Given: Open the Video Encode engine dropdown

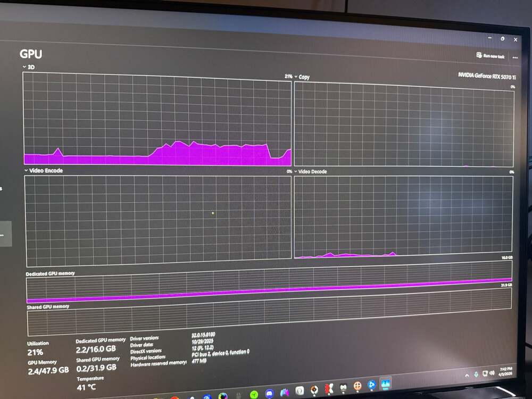Looking at the screenshot, I should [26, 170].
